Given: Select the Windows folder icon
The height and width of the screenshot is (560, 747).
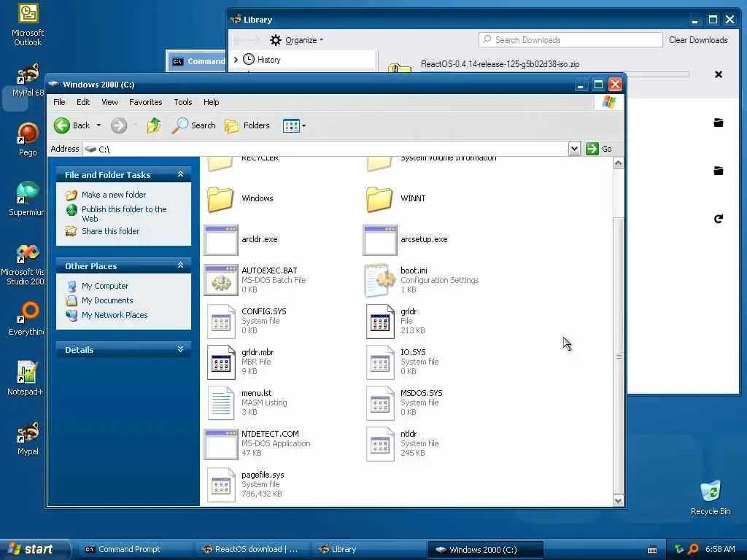Looking at the screenshot, I should point(220,199).
